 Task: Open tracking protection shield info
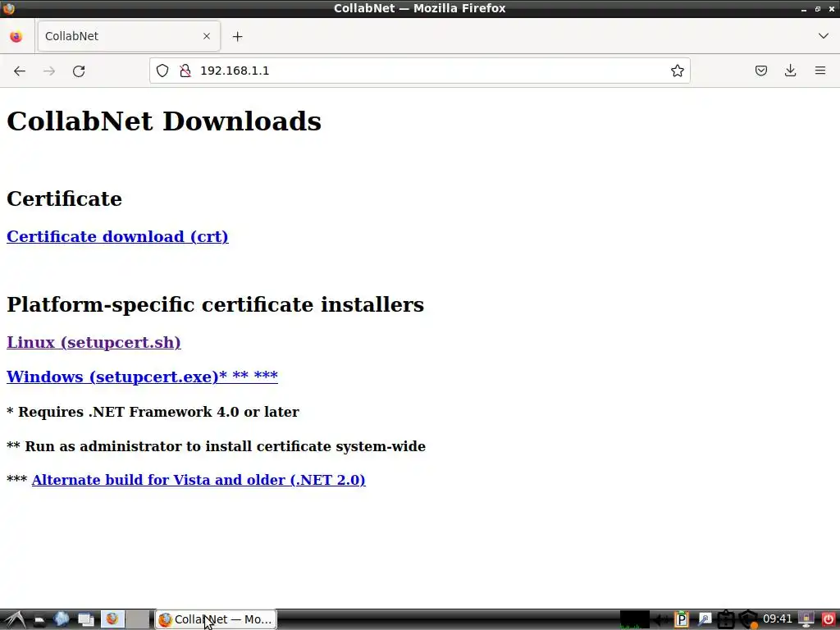tap(162, 71)
